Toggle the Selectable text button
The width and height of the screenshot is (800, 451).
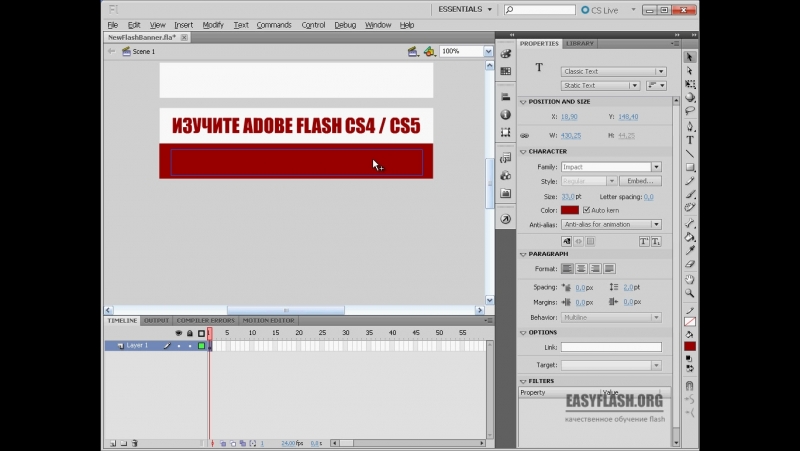[566, 241]
